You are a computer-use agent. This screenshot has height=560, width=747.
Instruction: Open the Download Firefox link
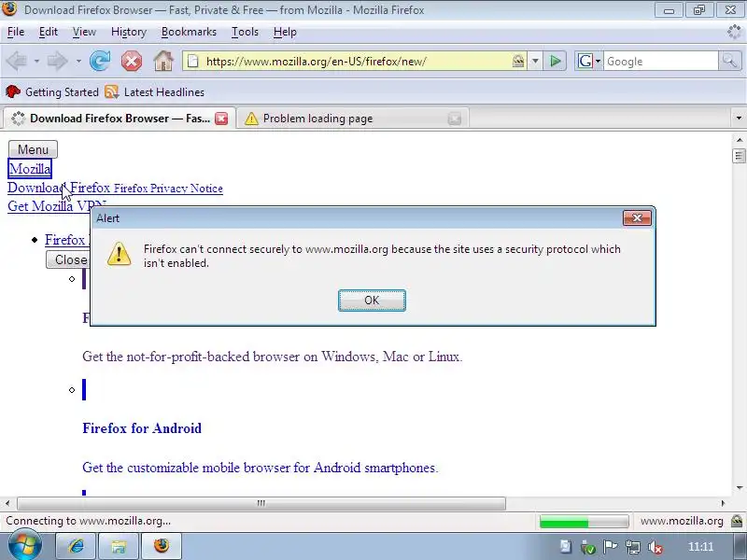coord(59,188)
